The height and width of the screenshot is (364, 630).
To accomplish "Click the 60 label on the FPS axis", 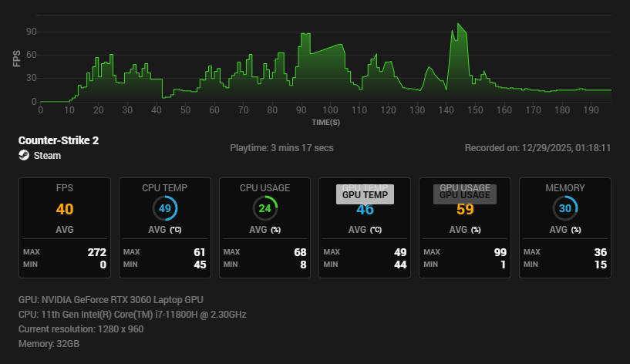I will coord(32,55).
